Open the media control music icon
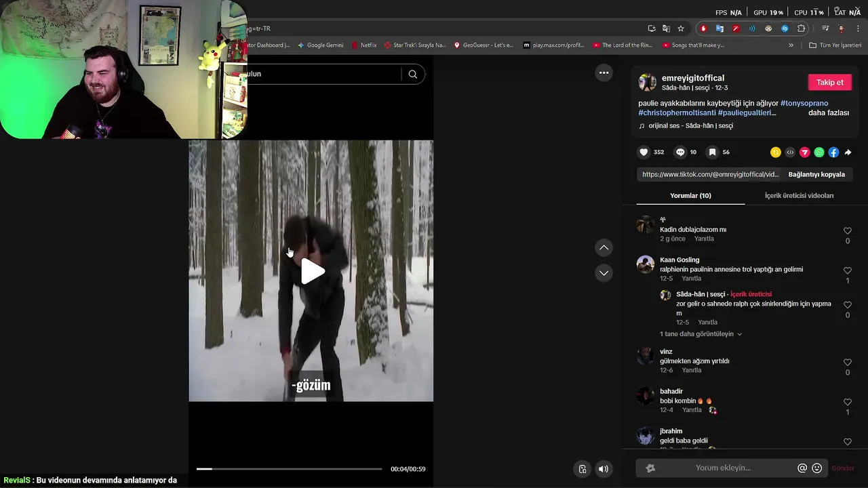This screenshot has height=488, width=868. (825, 28)
